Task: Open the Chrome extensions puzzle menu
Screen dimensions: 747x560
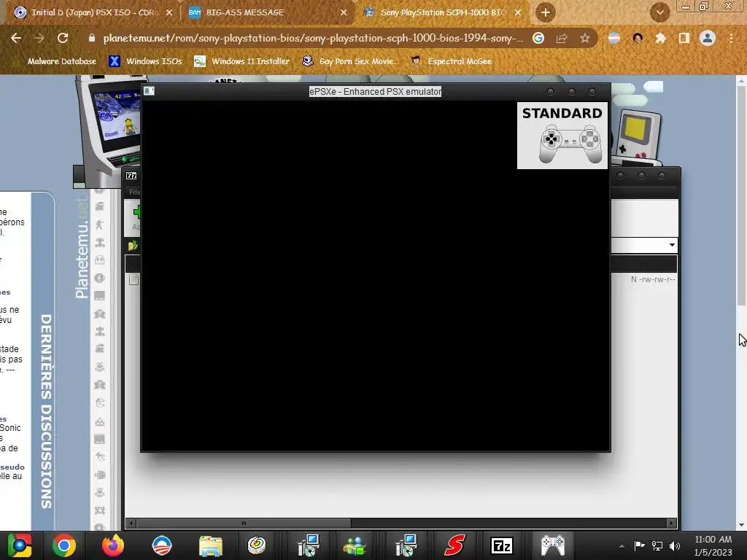Action: pos(660,38)
